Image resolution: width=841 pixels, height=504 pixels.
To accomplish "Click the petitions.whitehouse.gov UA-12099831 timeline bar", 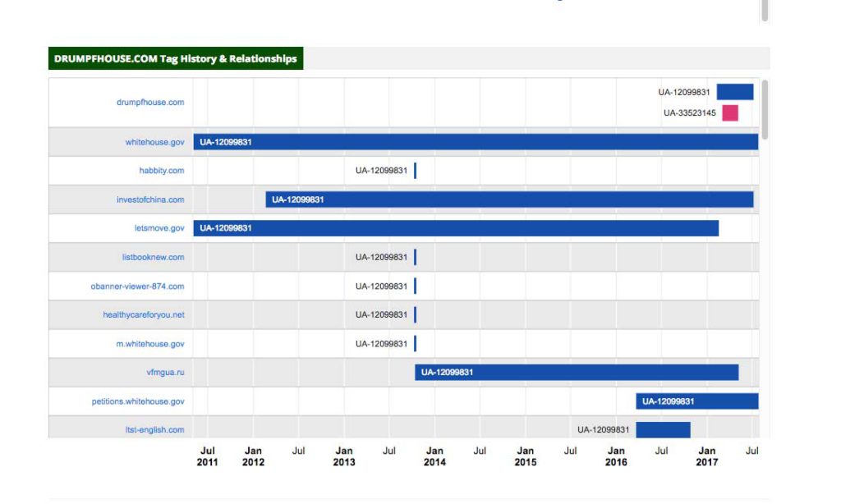I will coord(697,401).
